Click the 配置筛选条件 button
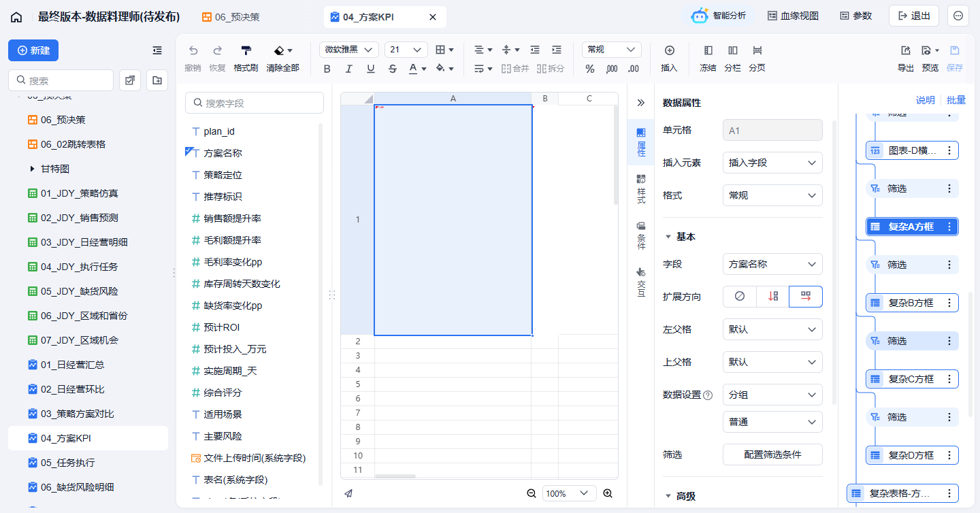980x513 pixels. pos(772,454)
